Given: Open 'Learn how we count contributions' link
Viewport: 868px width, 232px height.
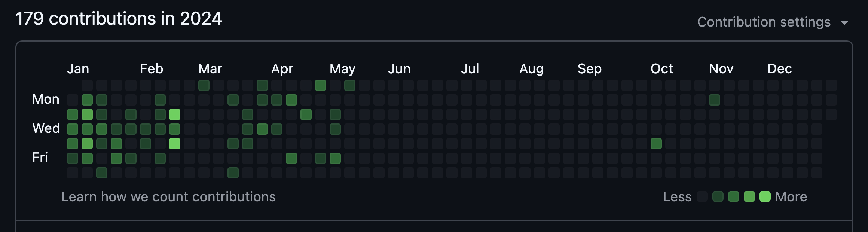Looking at the screenshot, I should pos(168,197).
